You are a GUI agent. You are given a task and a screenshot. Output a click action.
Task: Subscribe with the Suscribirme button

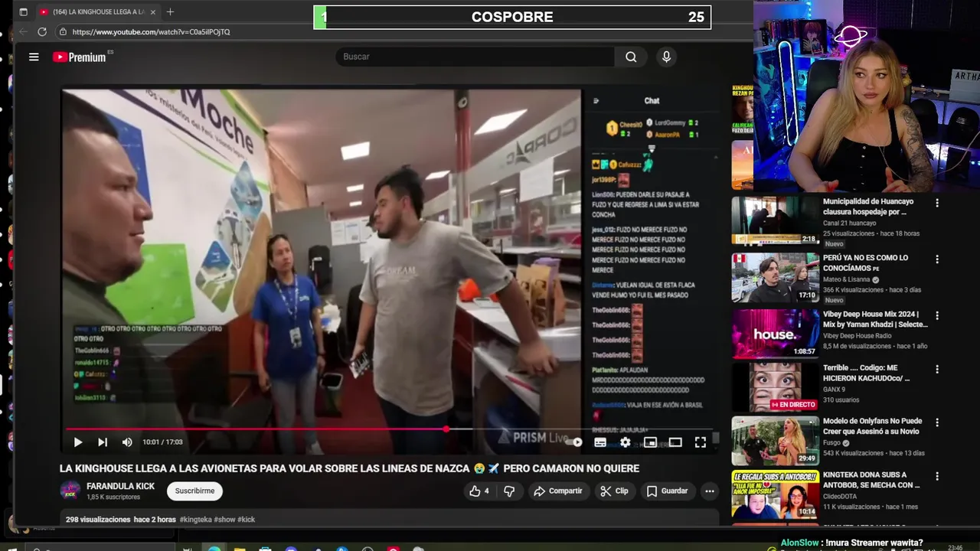coord(194,491)
